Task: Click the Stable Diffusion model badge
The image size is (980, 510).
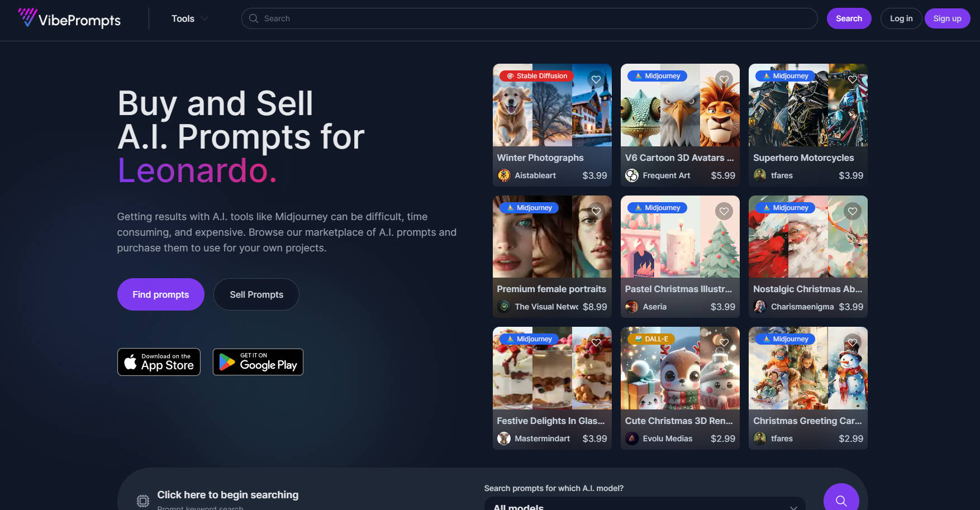Action: 536,76
